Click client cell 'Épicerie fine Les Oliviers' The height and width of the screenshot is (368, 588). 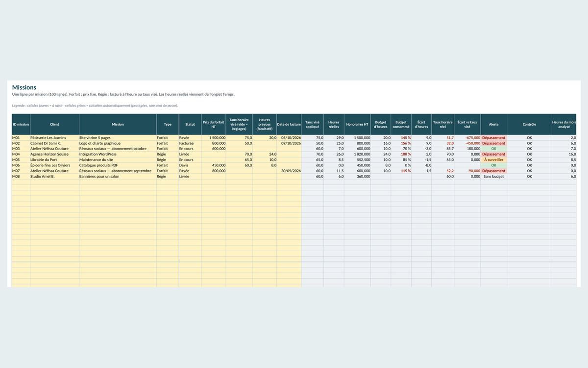[54, 165]
